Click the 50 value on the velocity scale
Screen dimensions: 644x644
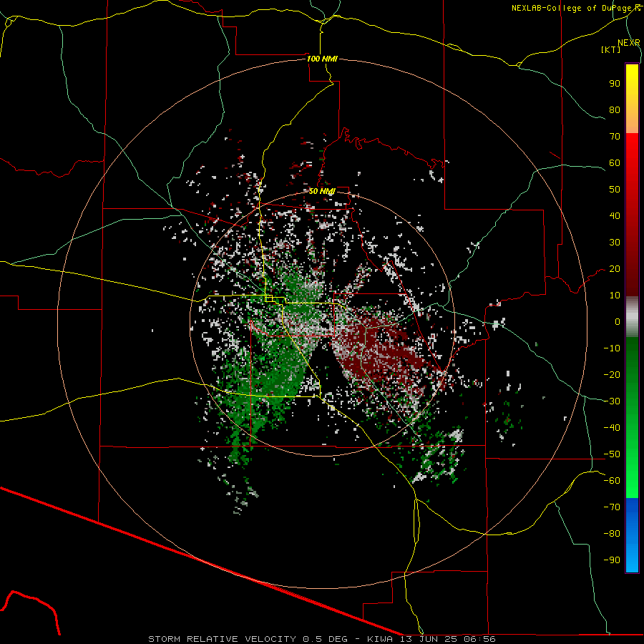pyautogui.click(x=615, y=190)
